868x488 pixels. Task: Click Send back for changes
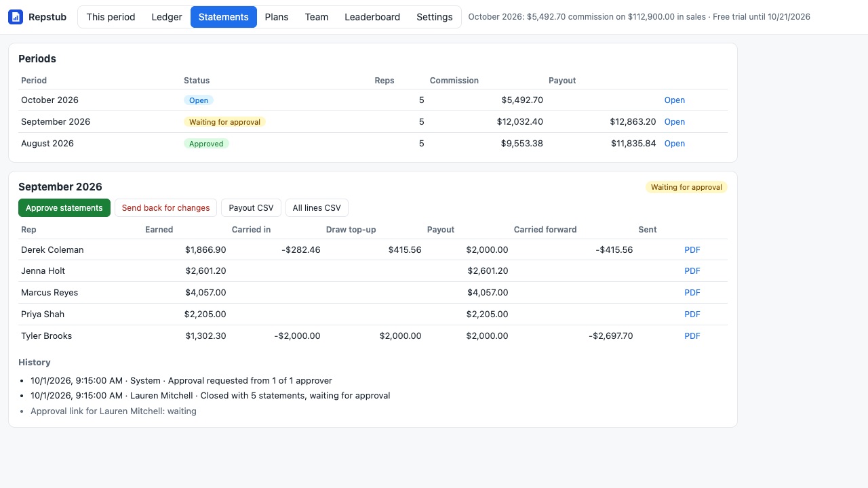[166, 208]
